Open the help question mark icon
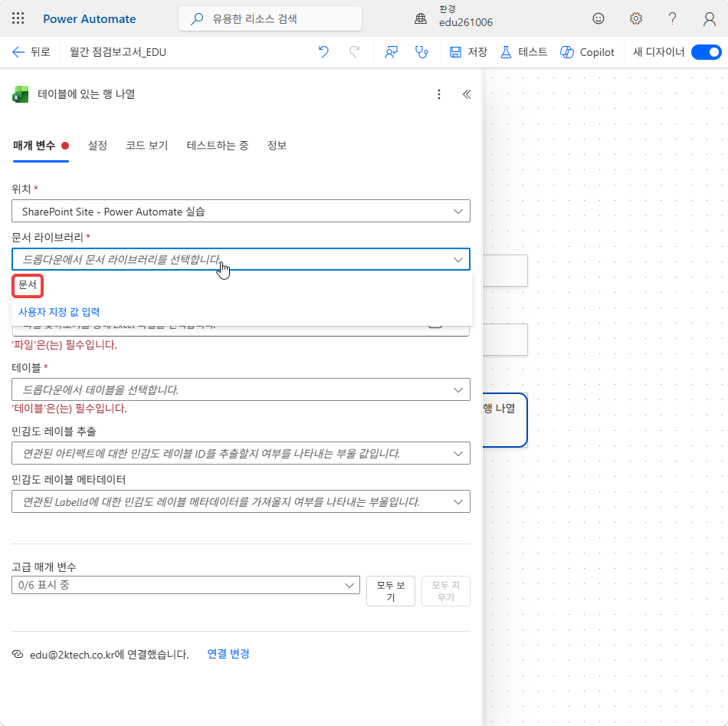Image resolution: width=728 pixels, height=726 pixels. 672,18
